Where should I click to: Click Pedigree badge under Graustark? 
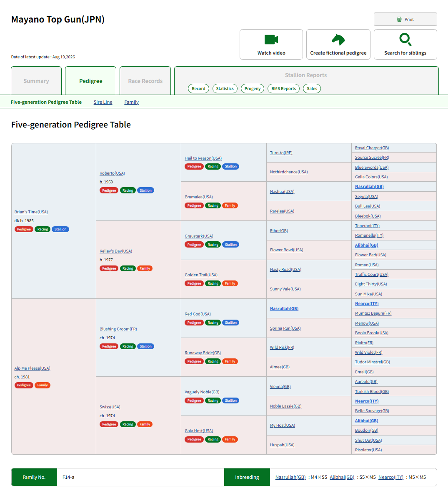click(x=194, y=245)
